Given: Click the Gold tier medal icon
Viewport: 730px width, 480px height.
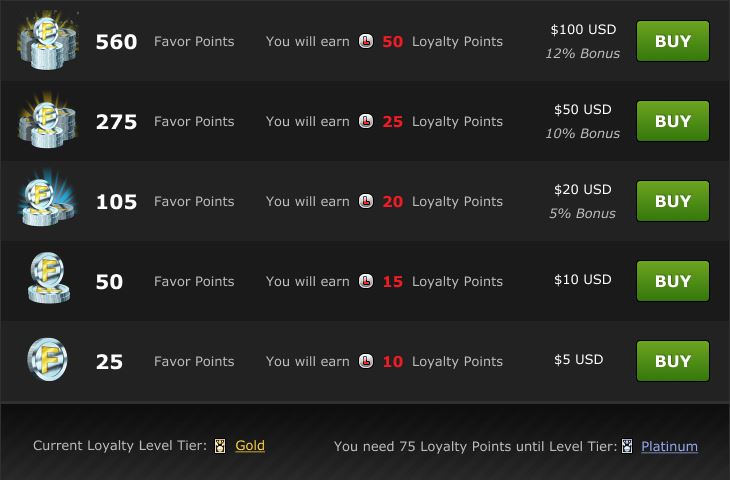Looking at the screenshot, I should point(220,446).
